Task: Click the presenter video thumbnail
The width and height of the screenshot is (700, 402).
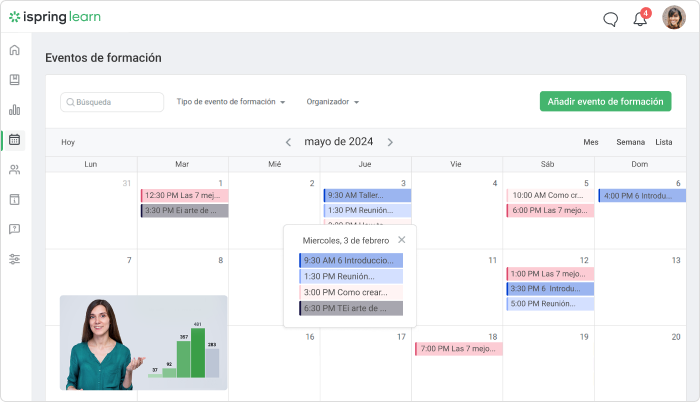Action: [143, 343]
